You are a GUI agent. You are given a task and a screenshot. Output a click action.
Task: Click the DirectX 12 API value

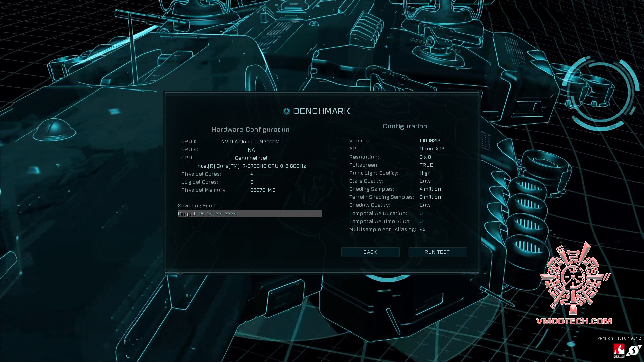tap(432, 149)
